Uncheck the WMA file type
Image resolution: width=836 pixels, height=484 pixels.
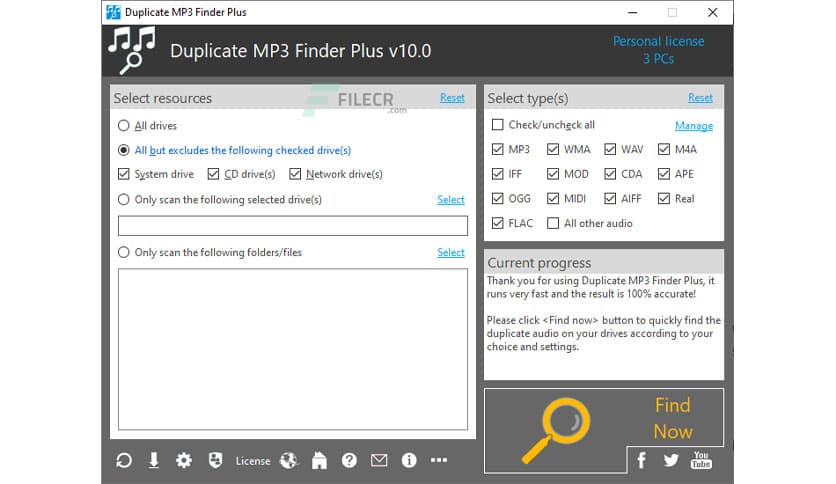click(x=553, y=149)
